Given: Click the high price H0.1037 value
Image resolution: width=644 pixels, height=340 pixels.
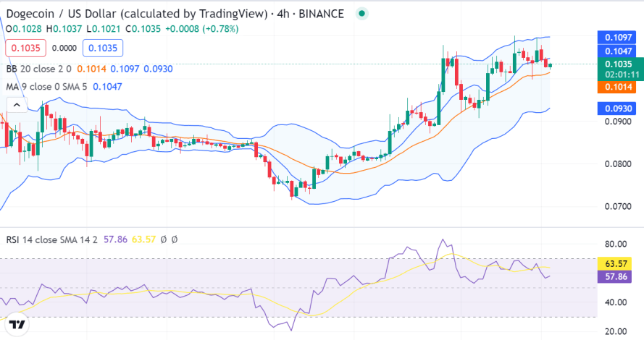Looking at the screenshot, I should 64,29.
